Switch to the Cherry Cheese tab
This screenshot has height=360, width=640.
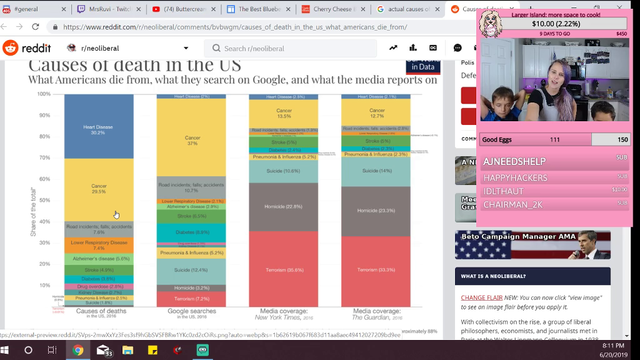(333, 9)
